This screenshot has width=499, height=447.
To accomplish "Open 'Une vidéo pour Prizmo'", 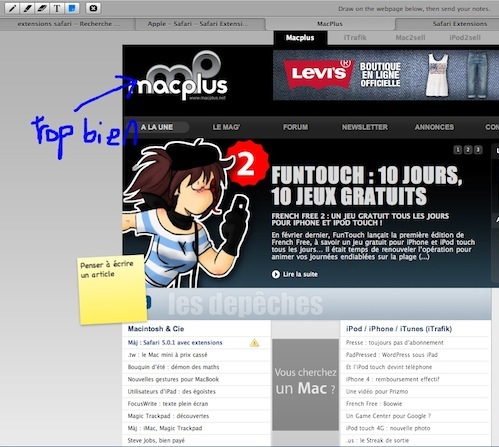I will pyautogui.click(x=377, y=392).
